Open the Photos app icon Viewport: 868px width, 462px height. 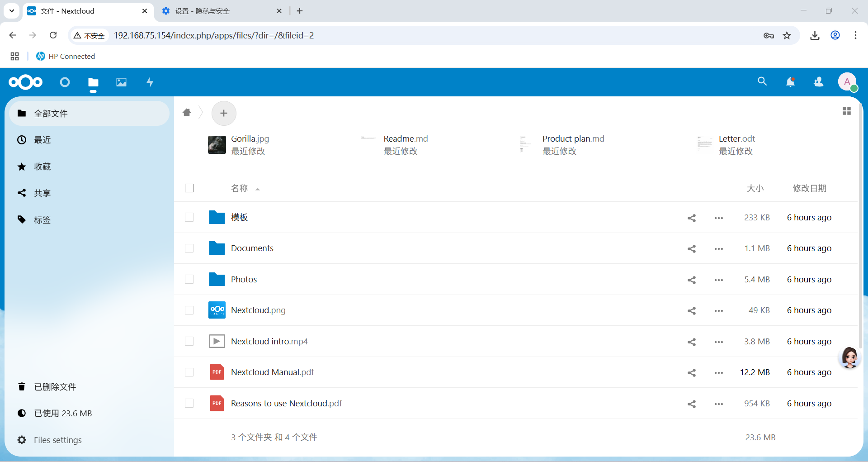pos(121,82)
